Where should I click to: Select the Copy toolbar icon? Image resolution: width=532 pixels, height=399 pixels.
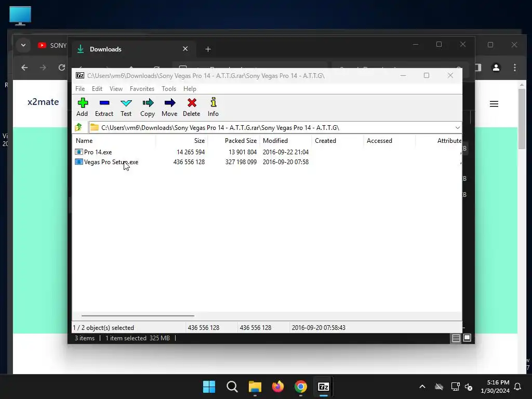(148, 103)
